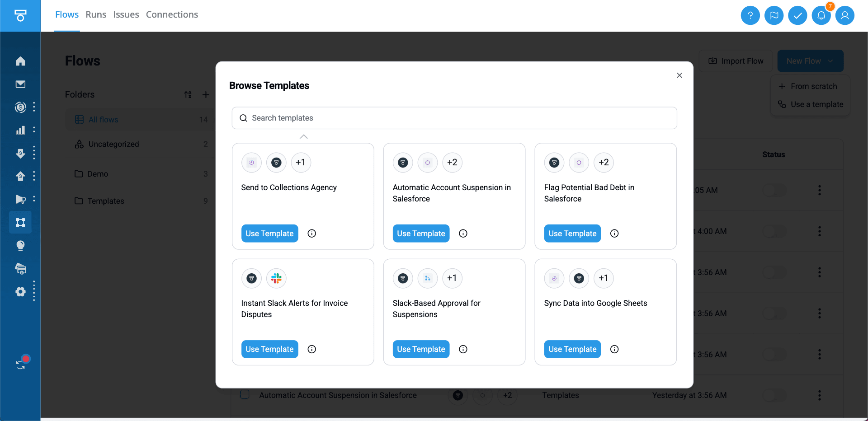868x421 pixels.
Task: Open the notifications bell icon
Action: click(821, 15)
